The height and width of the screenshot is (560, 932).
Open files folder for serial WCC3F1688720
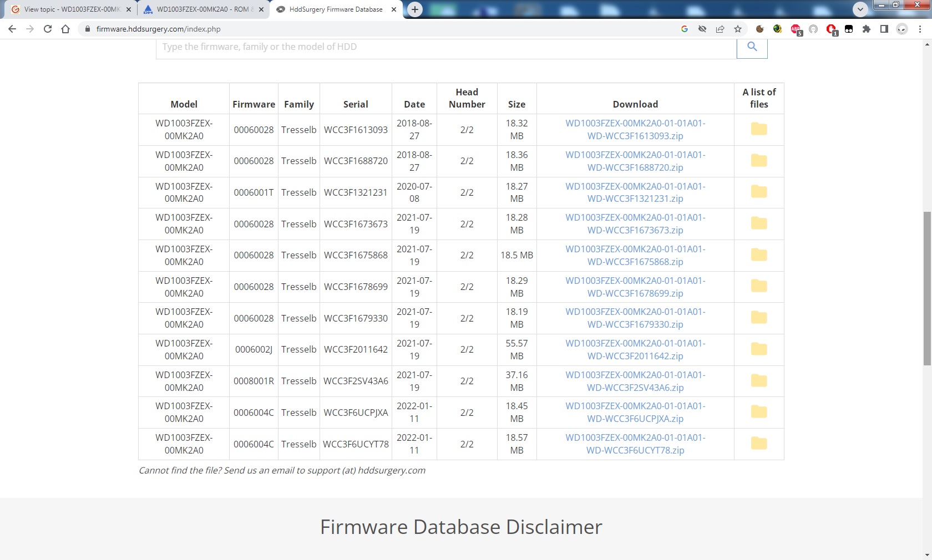759,161
